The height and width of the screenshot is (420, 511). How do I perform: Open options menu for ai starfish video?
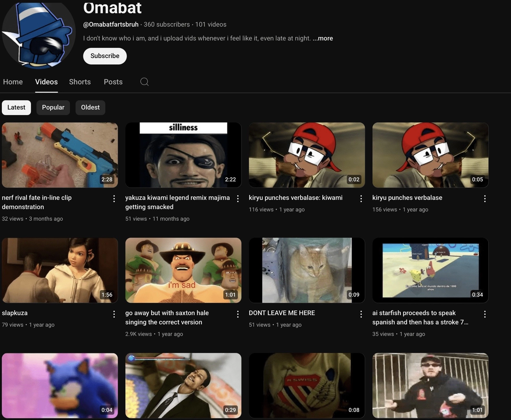pyautogui.click(x=485, y=314)
